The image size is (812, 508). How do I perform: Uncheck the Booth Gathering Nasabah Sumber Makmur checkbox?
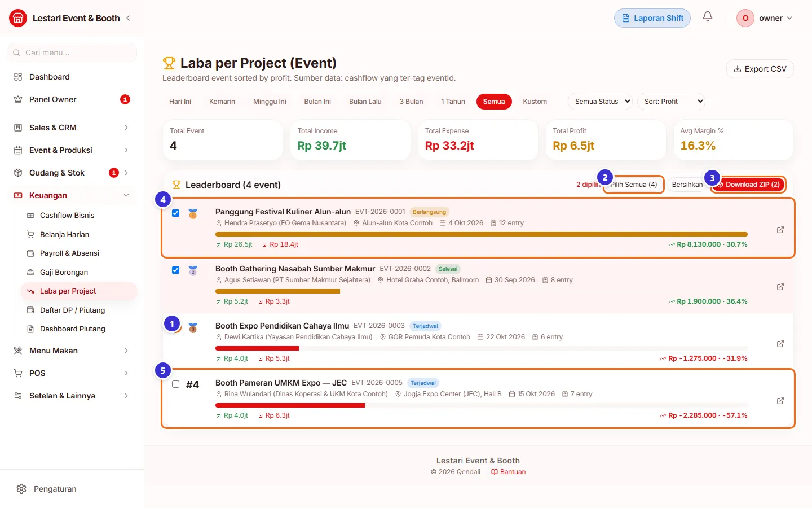[176, 270]
